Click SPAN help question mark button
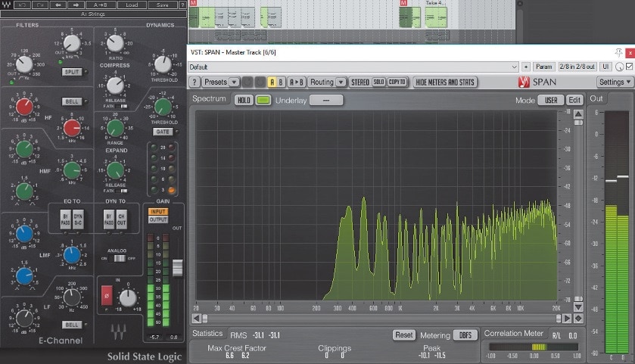635x364 pixels. 195,82
